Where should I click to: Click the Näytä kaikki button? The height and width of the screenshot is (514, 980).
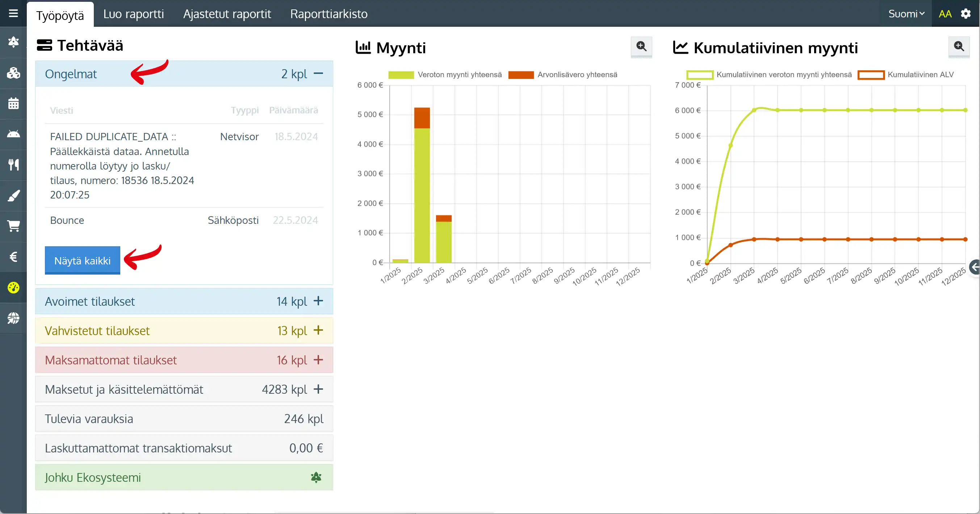click(x=82, y=260)
